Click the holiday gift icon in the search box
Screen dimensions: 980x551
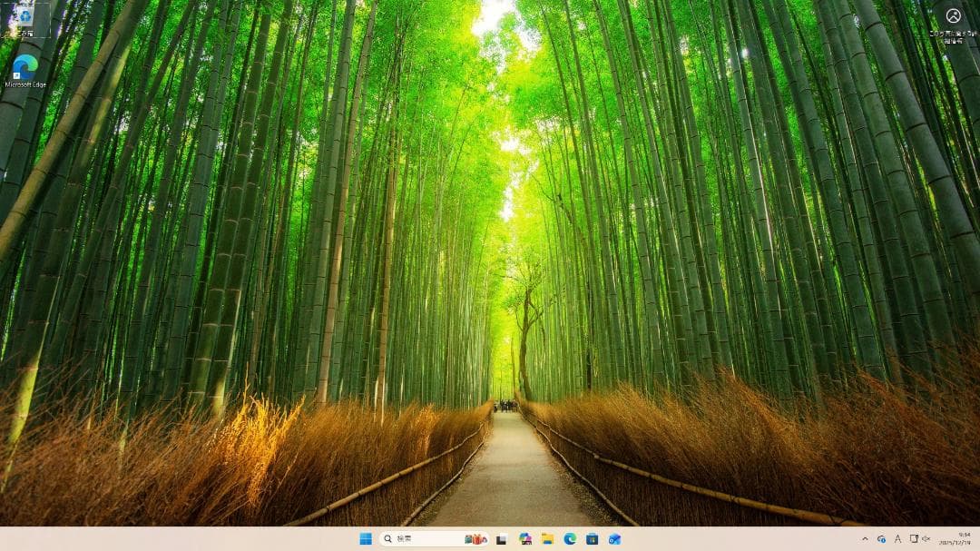475,538
